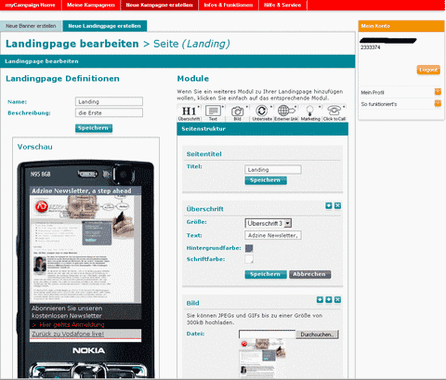Remove the Bild module with X
This screenshot has width=446, height=380.
point(338,300)
